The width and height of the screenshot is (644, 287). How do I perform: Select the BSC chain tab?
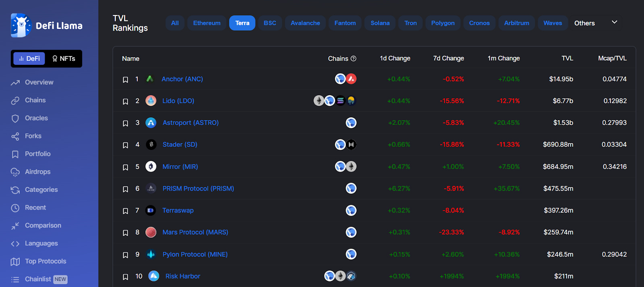coord(270,23)
